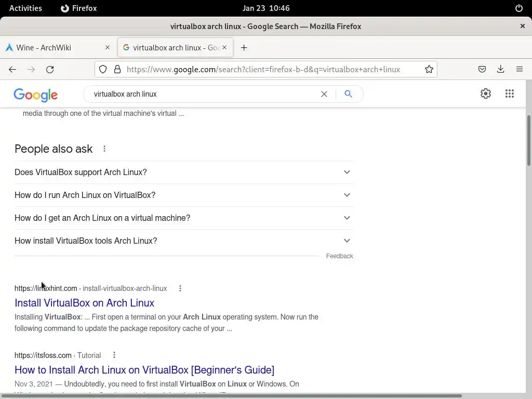Open the Firefox downloads panel
Image resolution: width=532 pixels, height=399 pixels.
(x=500, y=70)
